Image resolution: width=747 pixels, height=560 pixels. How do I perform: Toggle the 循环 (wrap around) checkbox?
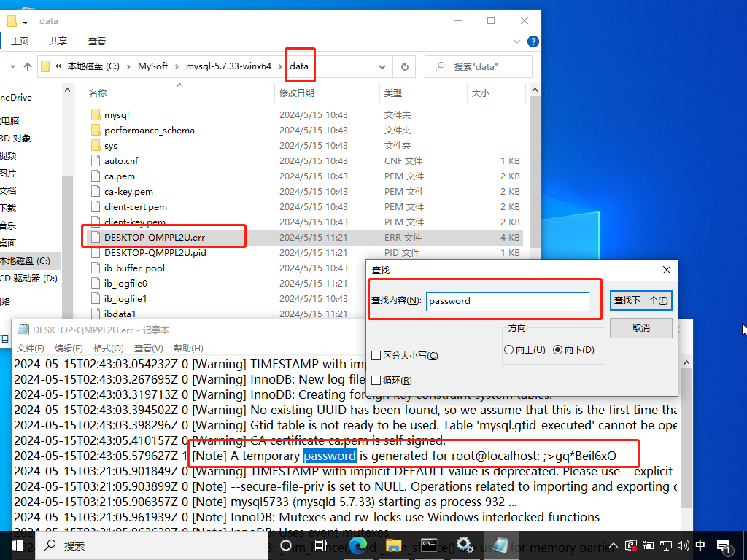click(x=376, y=380)
